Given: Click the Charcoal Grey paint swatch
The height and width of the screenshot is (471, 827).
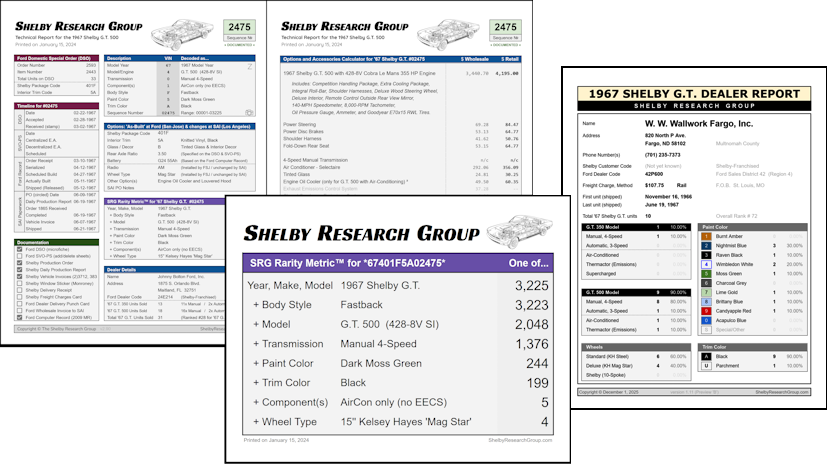Looking at the screenshot, I should tap(706, 283).
